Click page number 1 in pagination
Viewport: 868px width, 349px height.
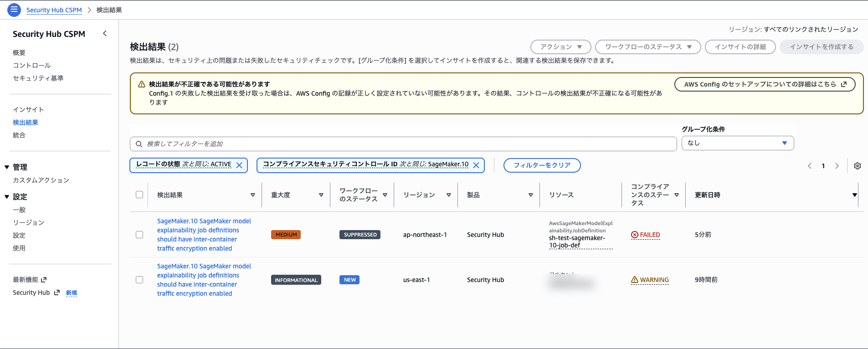pyautogui.click(x=823, y=166)
